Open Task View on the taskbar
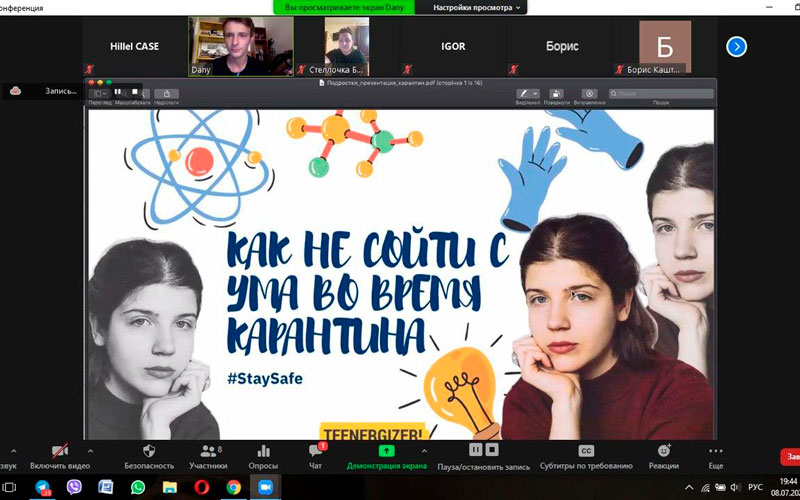Screen dimensions: 800x500 [9, 487]
